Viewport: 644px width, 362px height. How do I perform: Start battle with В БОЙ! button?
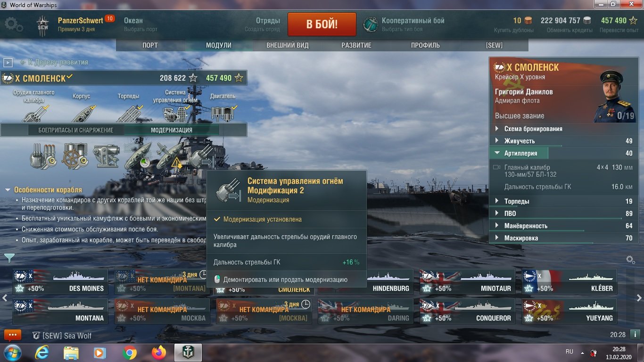point(322,25)
